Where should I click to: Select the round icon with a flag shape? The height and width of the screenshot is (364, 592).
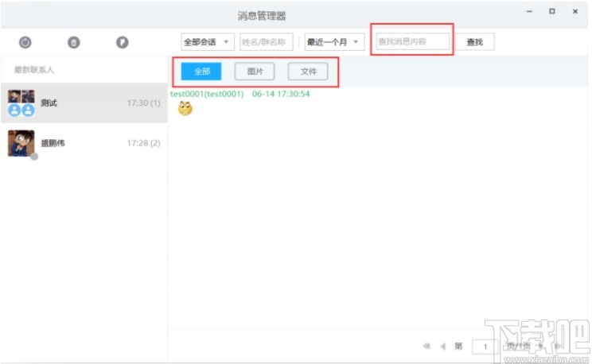pyautogui.click(x=122, y=42)
